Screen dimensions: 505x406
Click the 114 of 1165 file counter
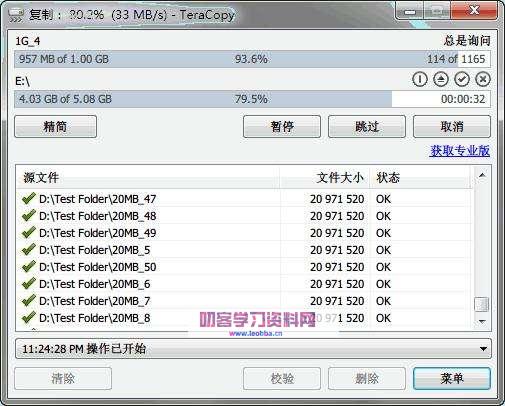point(456,59)
